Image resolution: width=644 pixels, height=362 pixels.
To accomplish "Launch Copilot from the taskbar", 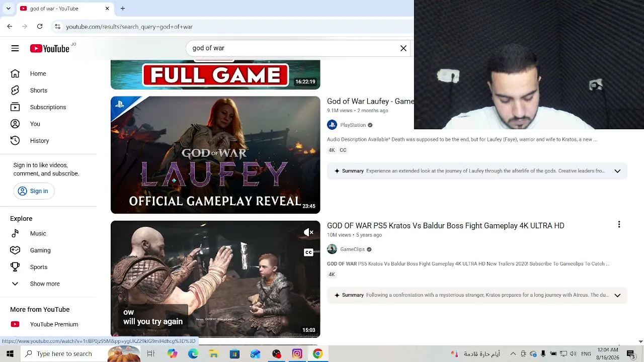I will tap(173, 354).
